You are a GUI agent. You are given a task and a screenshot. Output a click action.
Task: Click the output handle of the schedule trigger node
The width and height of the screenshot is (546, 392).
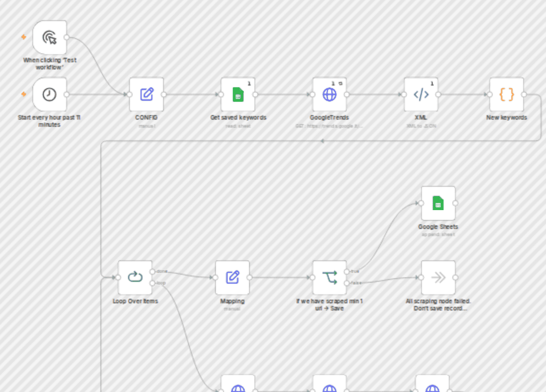tap(67, 94)
